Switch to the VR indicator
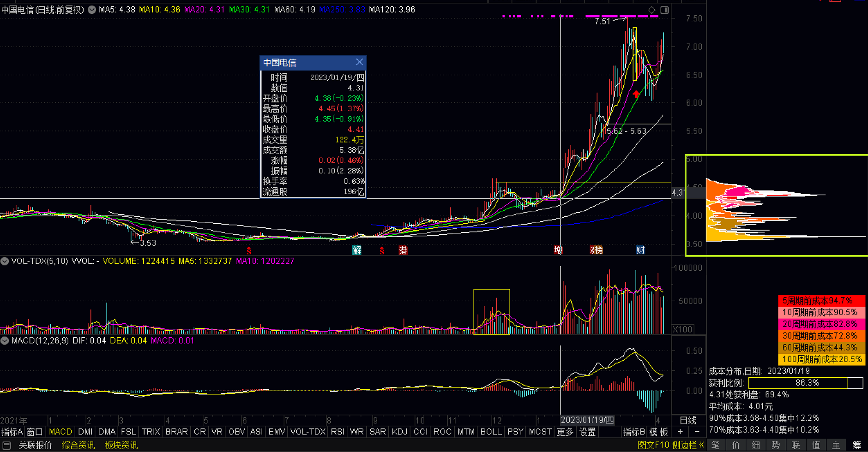This screenshot has height=452, width=868. (217, 432)
